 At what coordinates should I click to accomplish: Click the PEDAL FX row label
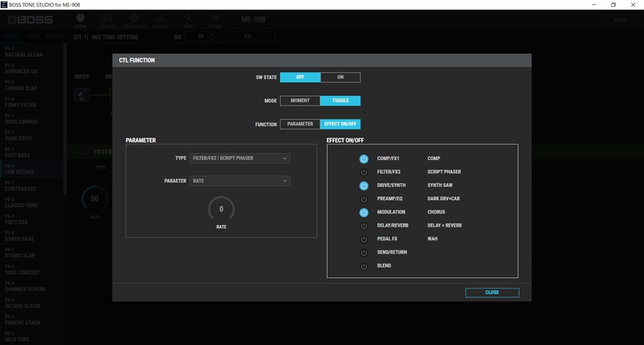387,239
